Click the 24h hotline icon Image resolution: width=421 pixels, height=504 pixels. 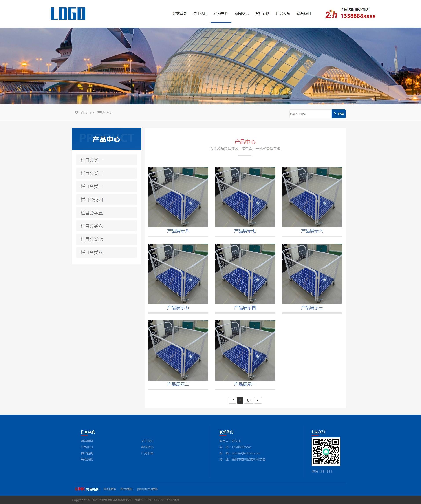[x=331, y=14]
